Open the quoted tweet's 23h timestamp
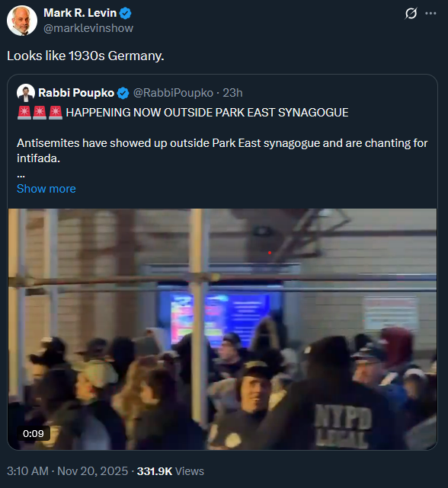Viewport: 448px width, 488px height. click(x=232, y=93)
